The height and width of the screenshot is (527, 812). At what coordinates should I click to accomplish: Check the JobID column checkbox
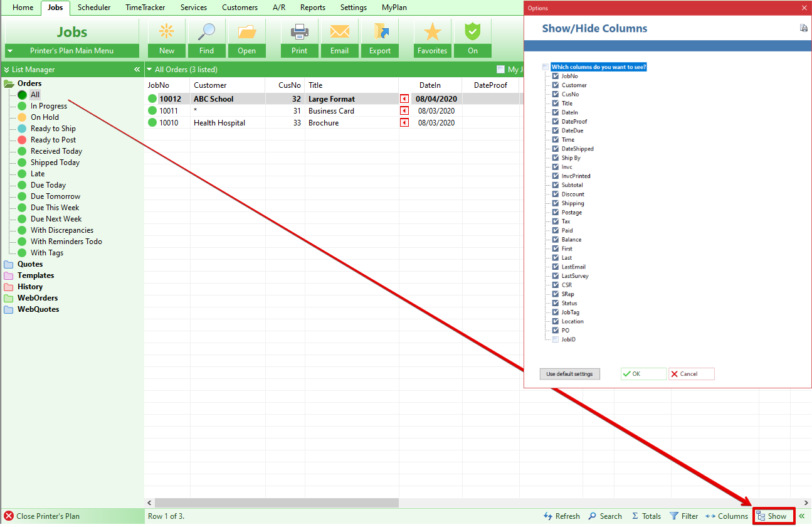pos(556,339)
